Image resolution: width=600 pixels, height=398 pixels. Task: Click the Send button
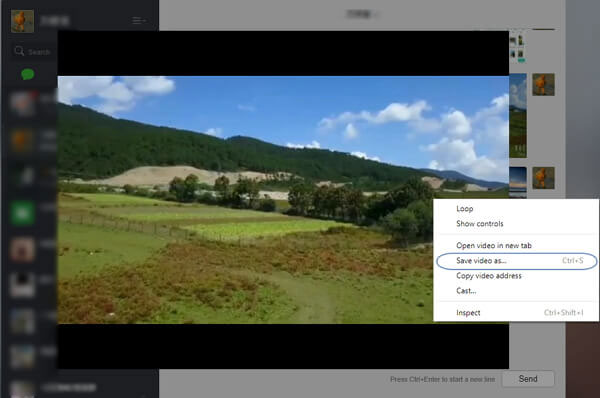point(528,379)
